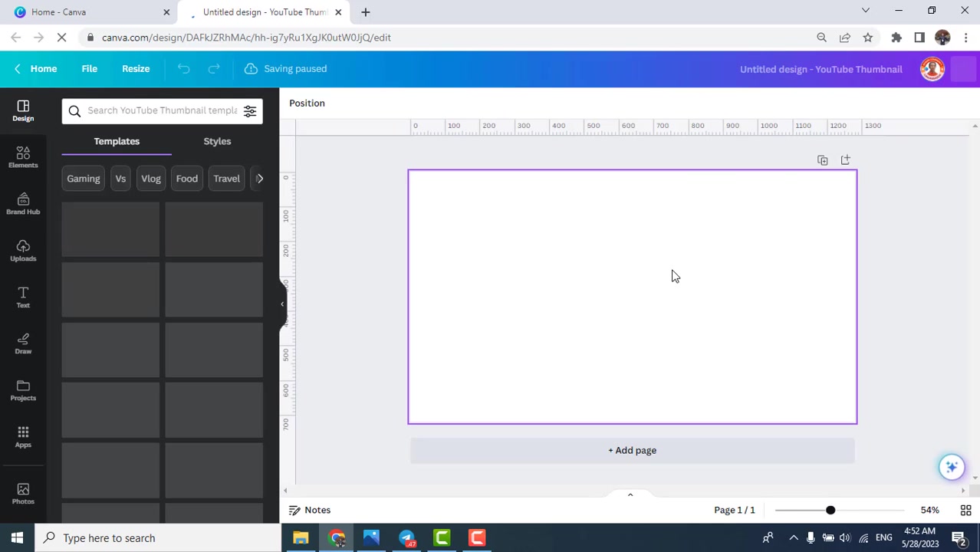Image resolution: width=980 pixels, height=552 pixels.
Task: Open the Notes panel
Action: 310,510
